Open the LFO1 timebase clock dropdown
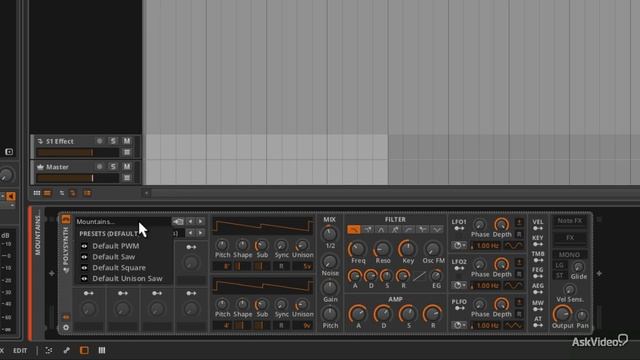This screenshot has width=640, height=360. (x=459, y=246)
